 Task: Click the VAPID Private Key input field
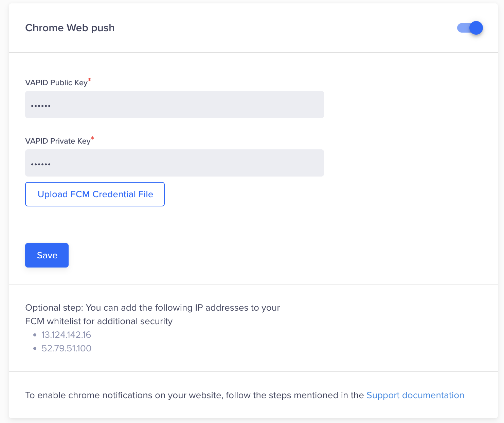pos(175,163)
